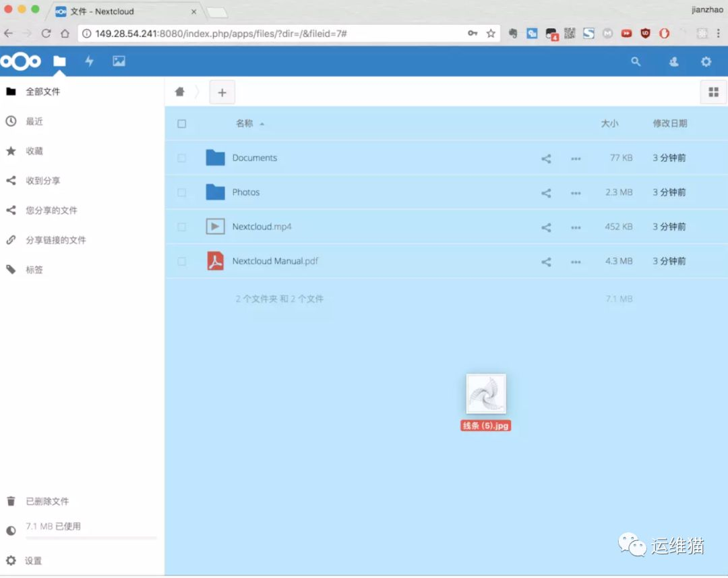Screen dimensions: 728x578
Task: Open the QR code extension icon
Action: [570, 34]
